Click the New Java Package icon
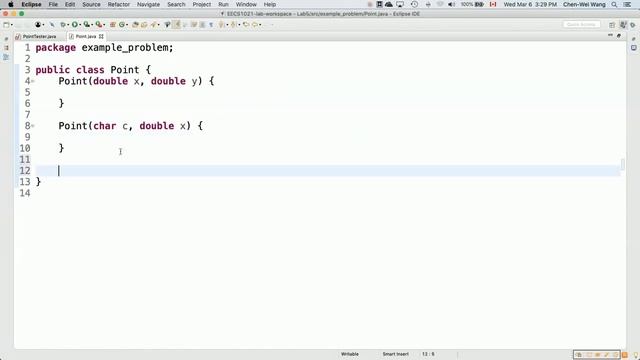Image resolution: width=640 pixels, height=360 pixels. pos(113,24)
